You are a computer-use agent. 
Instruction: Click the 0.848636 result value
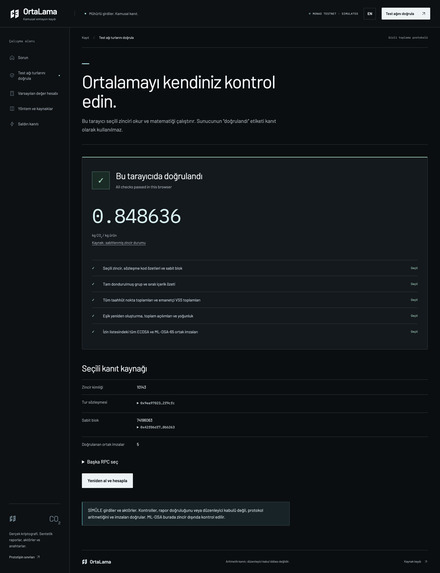click(136, 216)
